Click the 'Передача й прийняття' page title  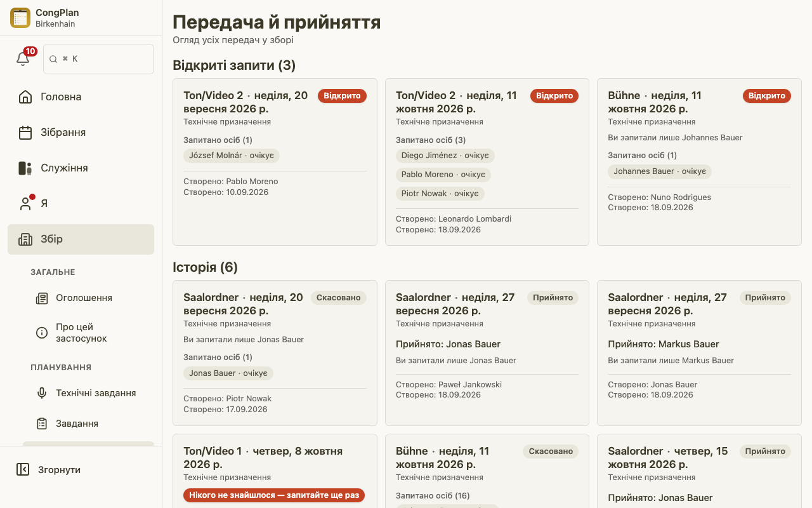[x=277, y=22]
